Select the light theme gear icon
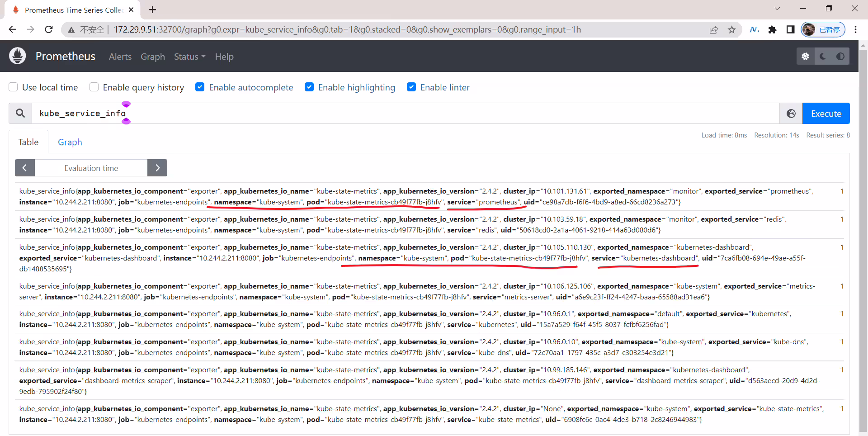Screen dimensions: 868x436 [805, 57]
